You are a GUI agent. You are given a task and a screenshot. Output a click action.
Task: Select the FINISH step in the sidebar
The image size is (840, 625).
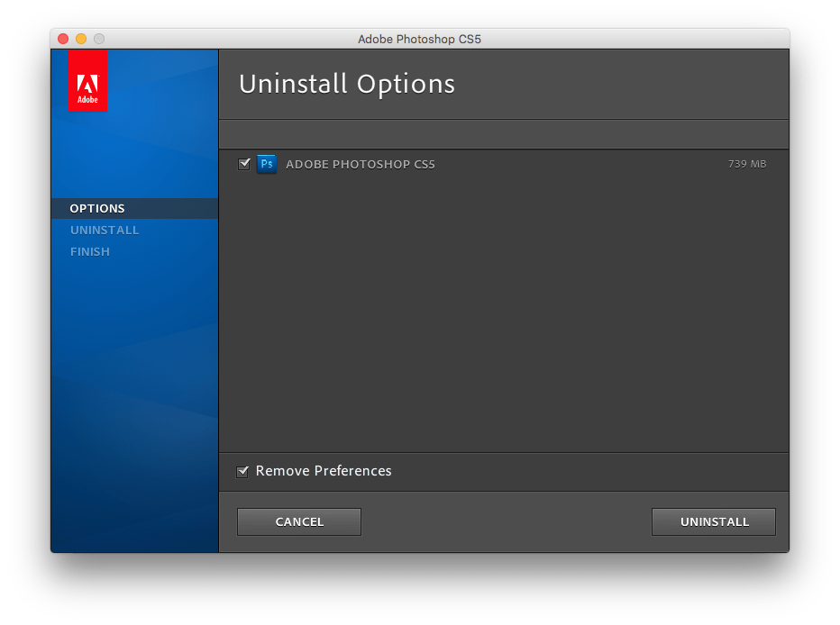point(90,251)
